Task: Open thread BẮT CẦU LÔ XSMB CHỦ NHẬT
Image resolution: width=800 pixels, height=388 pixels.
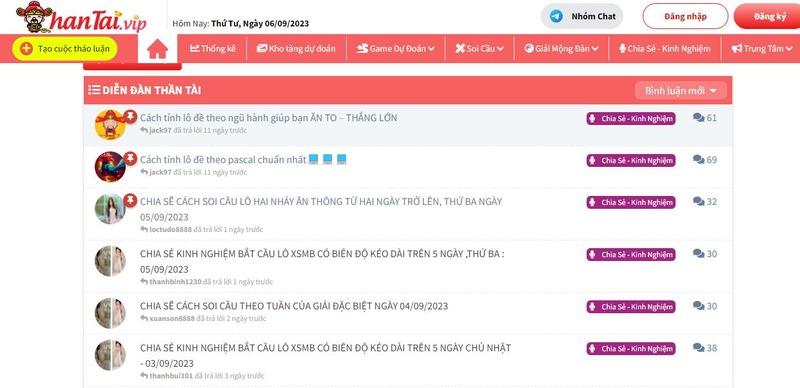Action: tap(326, 355)
